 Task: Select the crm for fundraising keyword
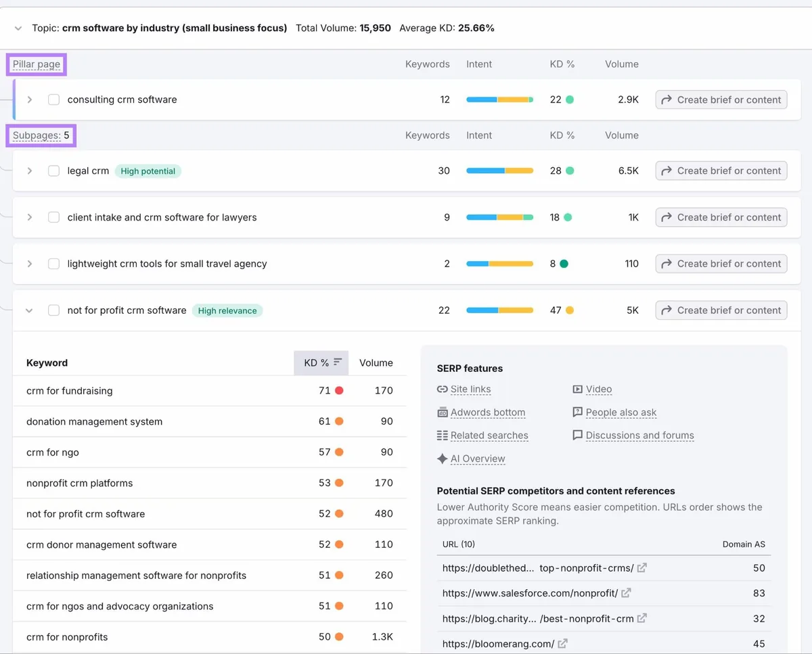70,391
